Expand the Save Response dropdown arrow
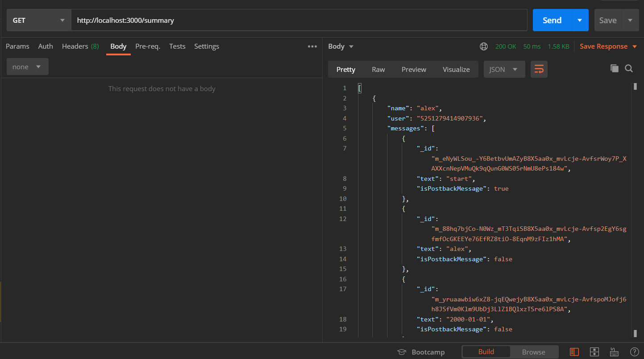 coord(635,46)
